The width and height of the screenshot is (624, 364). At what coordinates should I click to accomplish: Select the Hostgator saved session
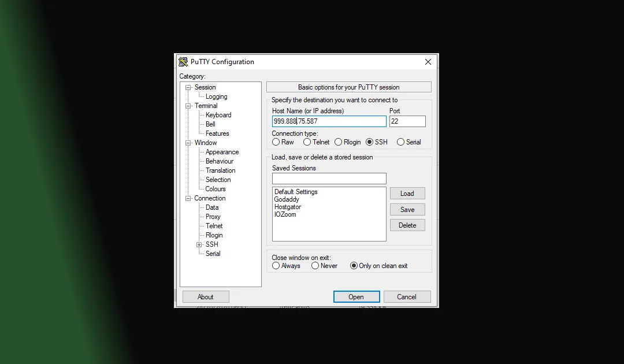point(288,207)
